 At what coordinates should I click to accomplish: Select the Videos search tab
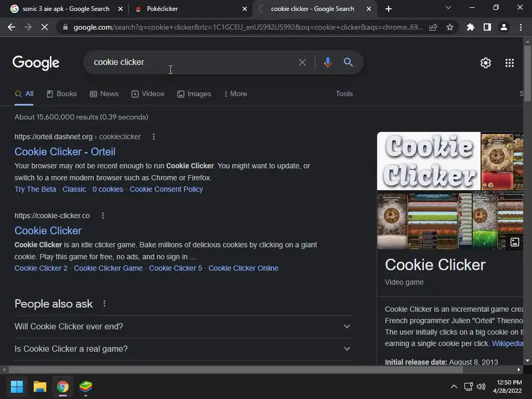pyautogui.click(x=148, y=94)
